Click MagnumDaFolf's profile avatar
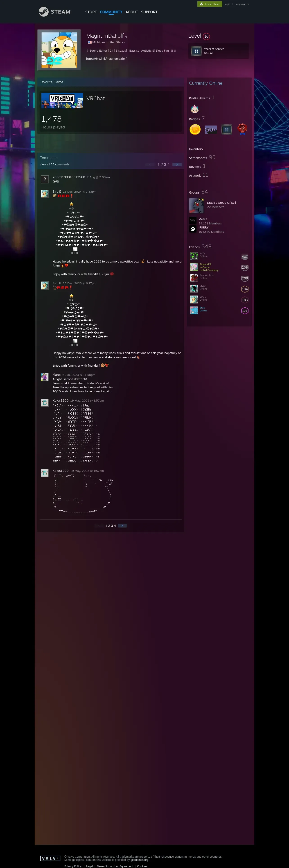The width and height of the screenshot is (289, 868). (x=59, y=50)
